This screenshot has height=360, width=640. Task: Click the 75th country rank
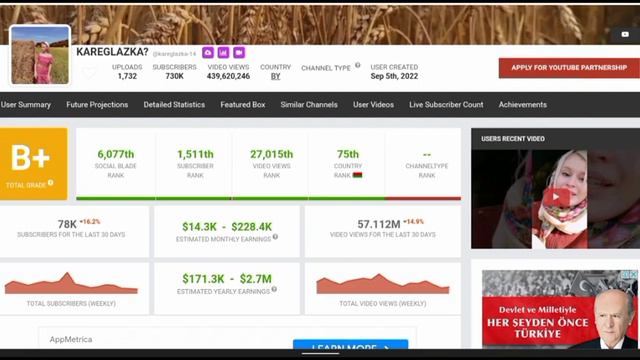coord(348,154)
